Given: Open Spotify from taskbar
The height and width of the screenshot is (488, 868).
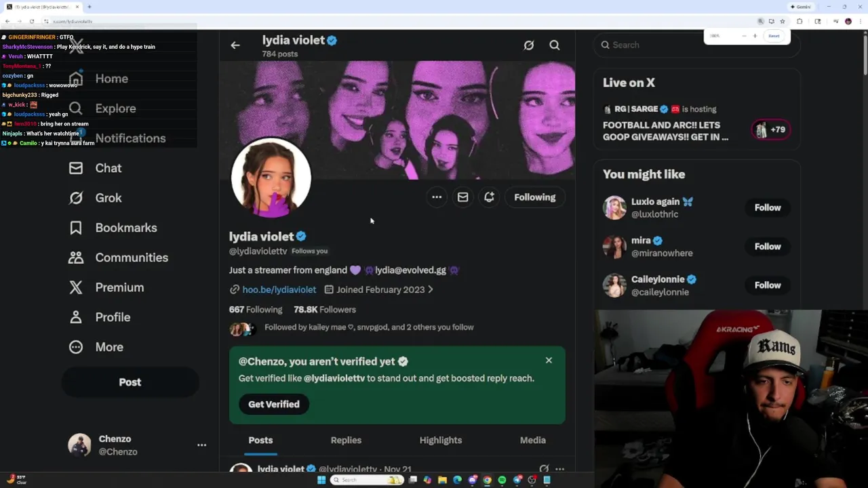Looking at the screenshot, I should pyautogui.click(x=502, y=480).
